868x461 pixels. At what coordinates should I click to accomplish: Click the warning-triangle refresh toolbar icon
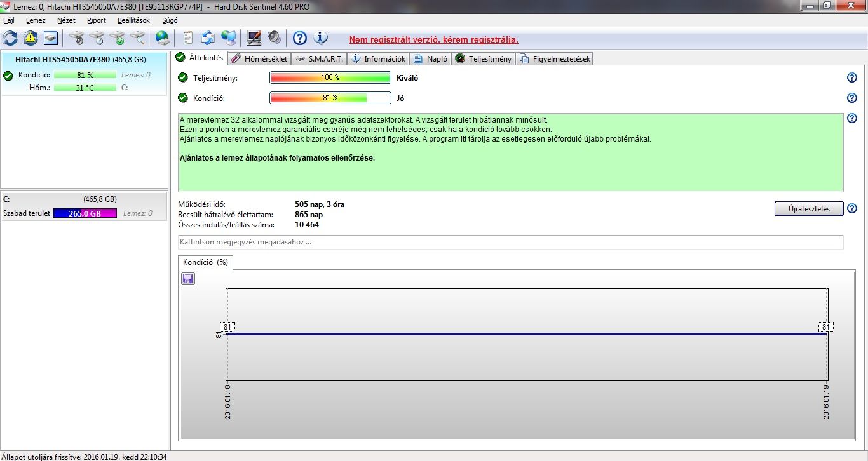(30, 38)
